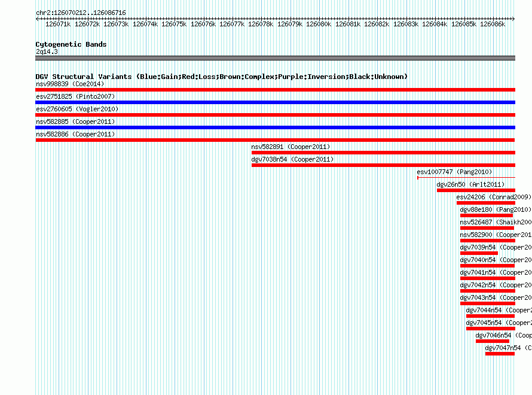Click the blue gain bar for esv2751825
Viewport: 532px width, 395px height.
tap(275, 102)
